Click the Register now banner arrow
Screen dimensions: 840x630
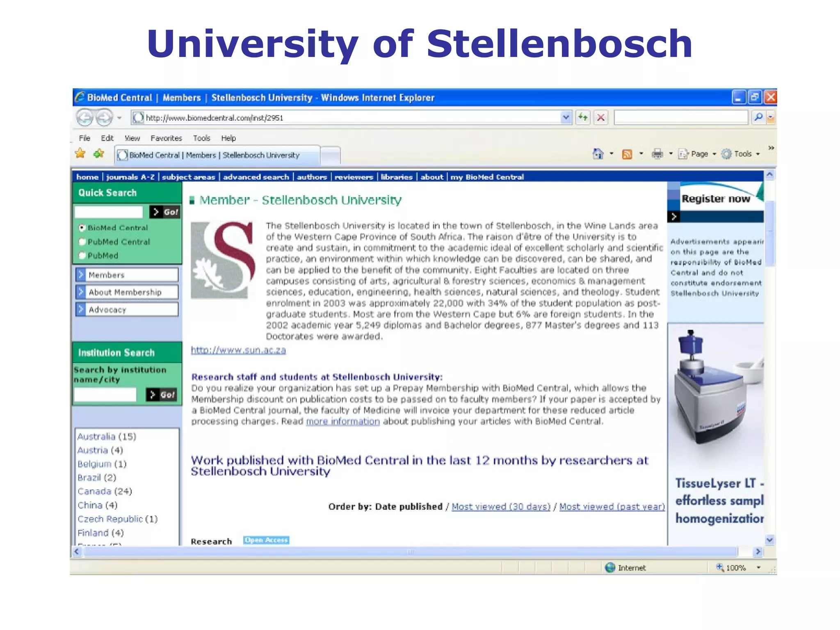673,217
